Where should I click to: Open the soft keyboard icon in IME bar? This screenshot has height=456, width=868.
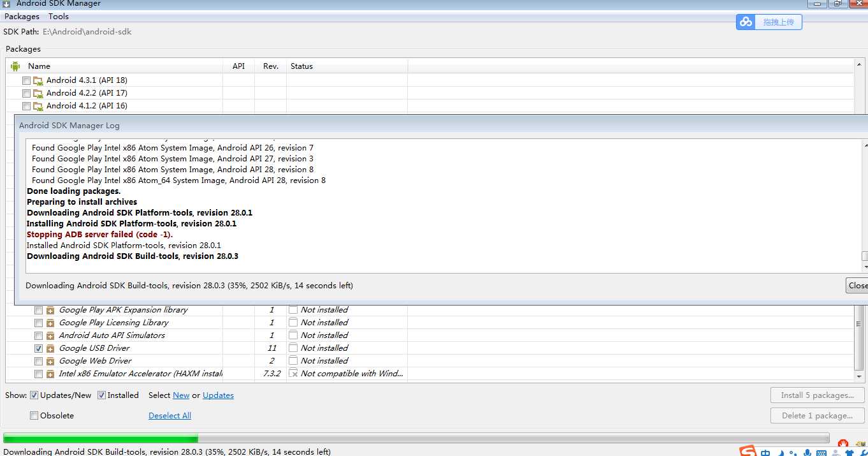[821, 453]
